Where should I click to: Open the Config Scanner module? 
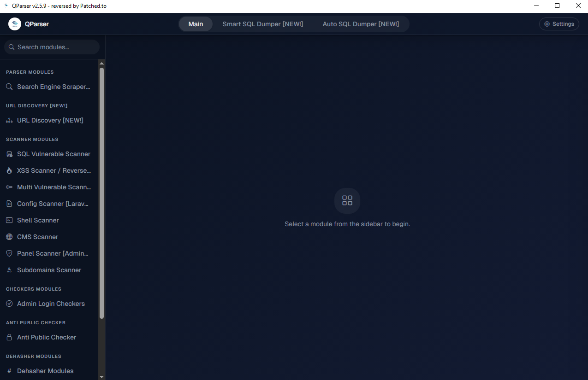tap(48, 204)
